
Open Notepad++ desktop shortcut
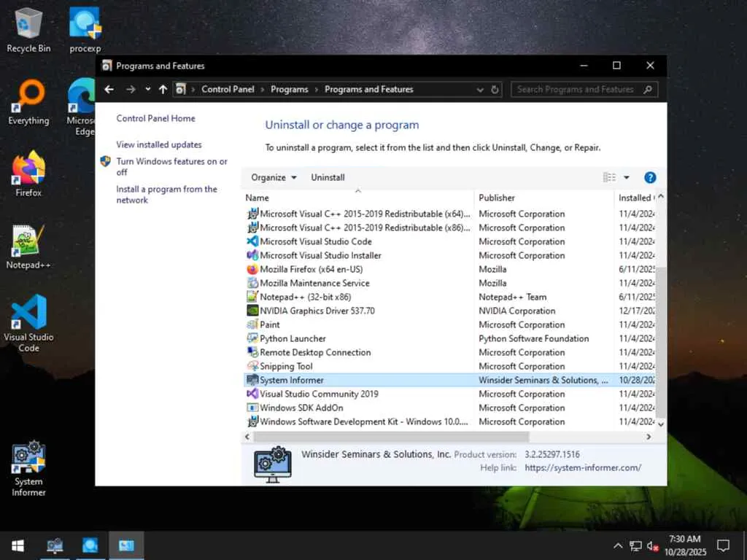[x=28, y=246]
